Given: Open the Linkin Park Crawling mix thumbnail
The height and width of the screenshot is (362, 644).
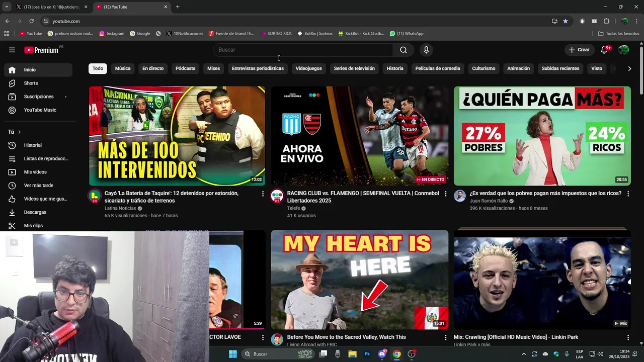Looking at the screenshot, I should pyautogui.click(x=542, y=280).
